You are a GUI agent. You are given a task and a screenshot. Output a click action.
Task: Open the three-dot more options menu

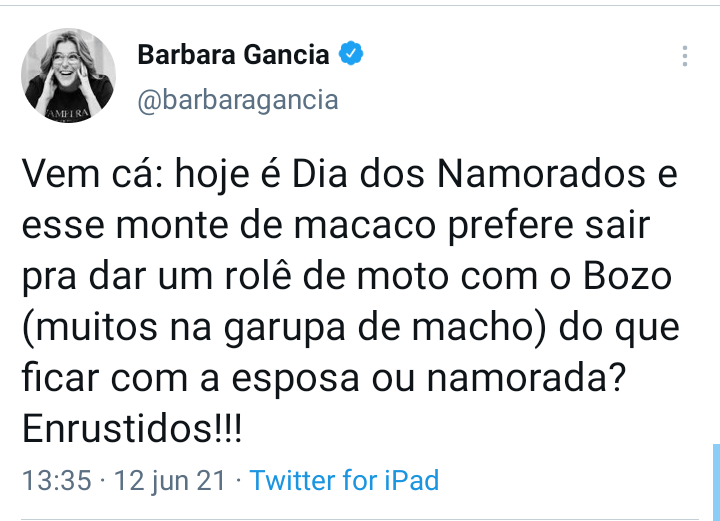click(x=685, y=56)
